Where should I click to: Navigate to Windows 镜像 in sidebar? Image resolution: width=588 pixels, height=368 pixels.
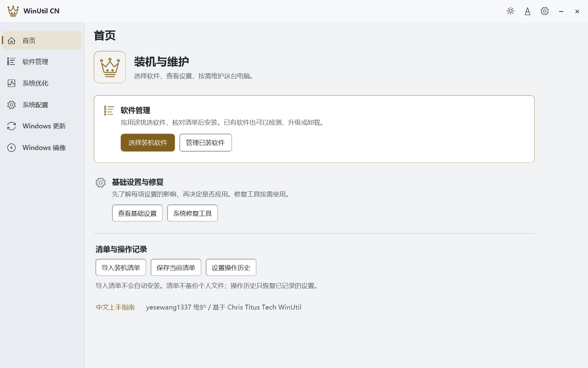pos(42,148)
